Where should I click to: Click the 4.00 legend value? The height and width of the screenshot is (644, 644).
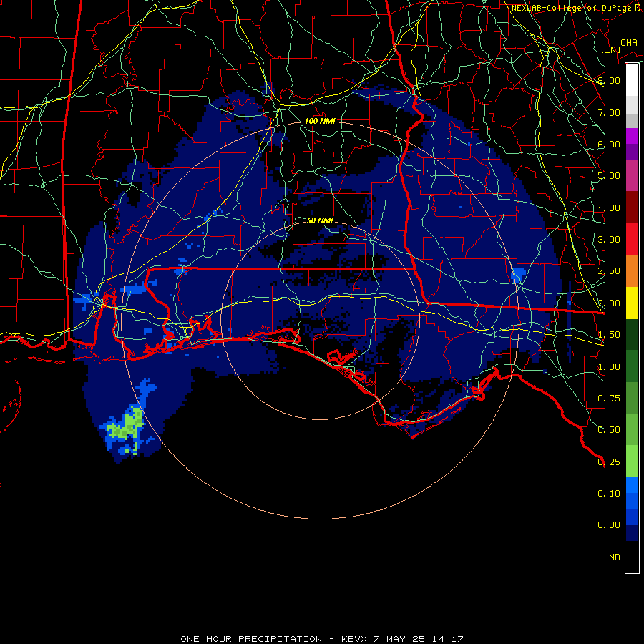point(609,208)
